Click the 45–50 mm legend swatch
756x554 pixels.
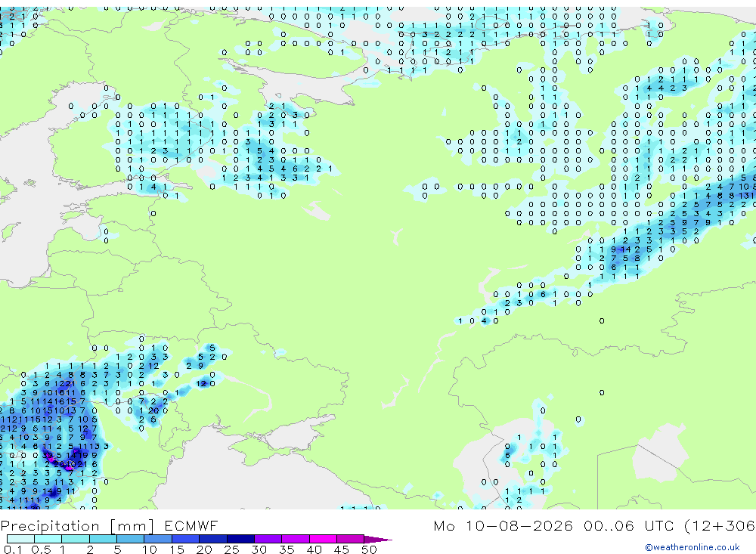(x=351, y=539)
